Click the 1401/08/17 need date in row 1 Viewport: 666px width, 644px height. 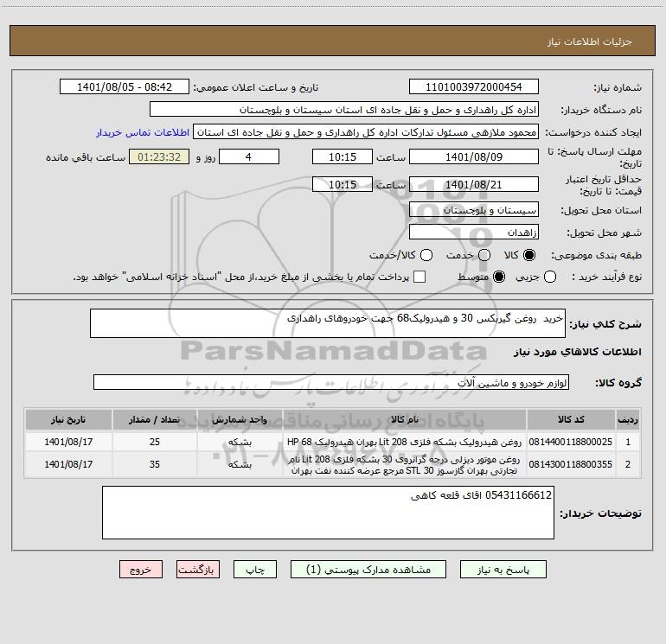(x=68, y=442)
